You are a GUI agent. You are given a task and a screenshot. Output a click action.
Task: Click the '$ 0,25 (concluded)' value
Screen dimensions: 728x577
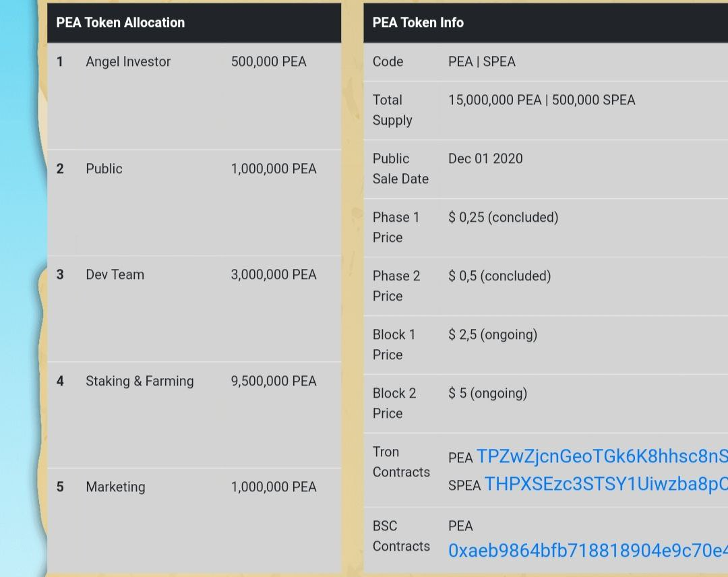pos(503,217)
